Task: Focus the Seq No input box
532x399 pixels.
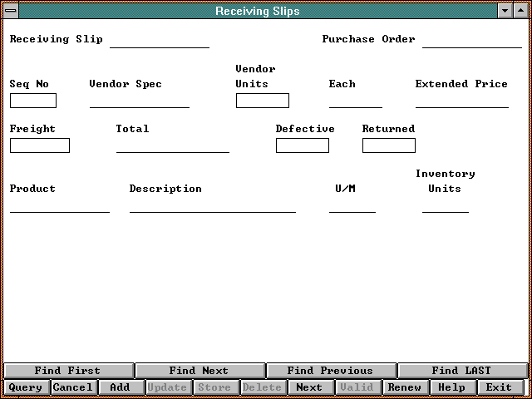Action: coord(33,101)
